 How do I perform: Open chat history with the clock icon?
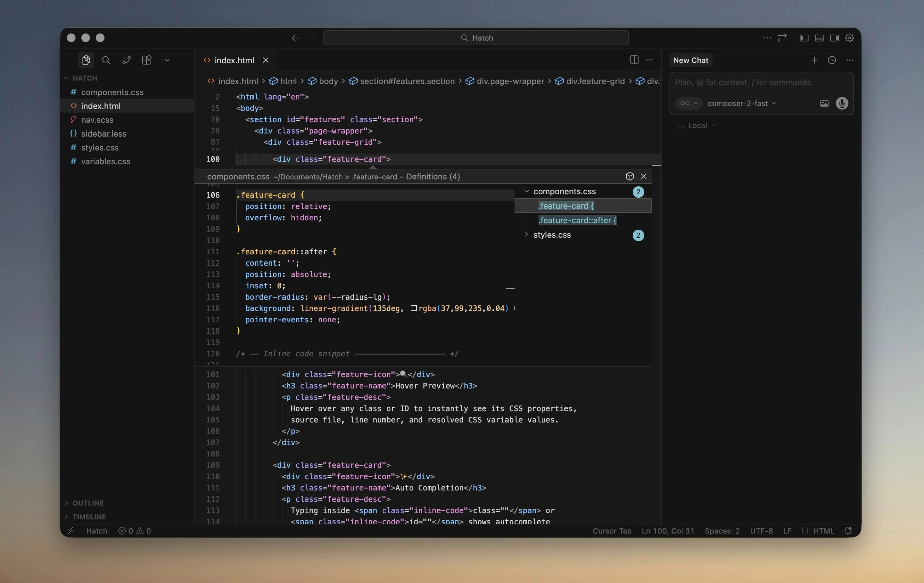pyautogui.click(x=832, y=60)
